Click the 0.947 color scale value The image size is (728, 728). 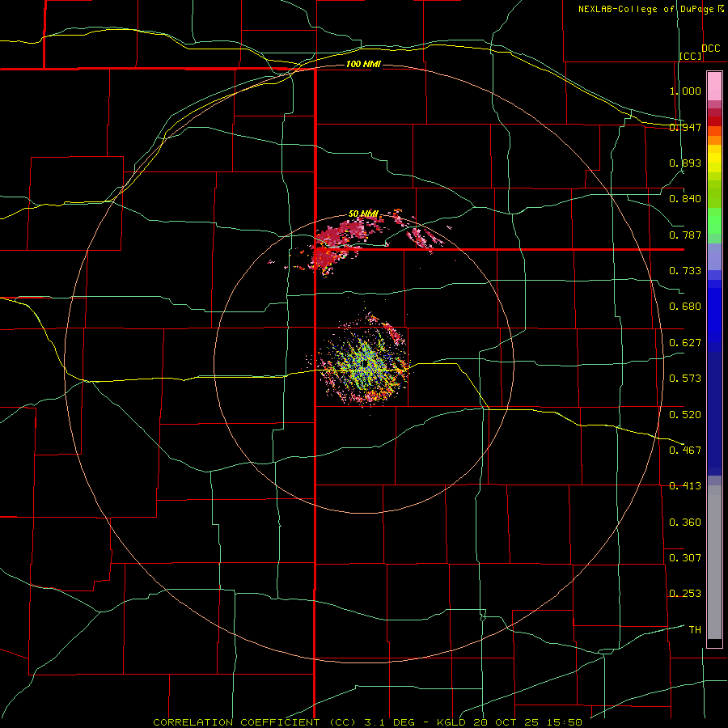click(685, 127)
